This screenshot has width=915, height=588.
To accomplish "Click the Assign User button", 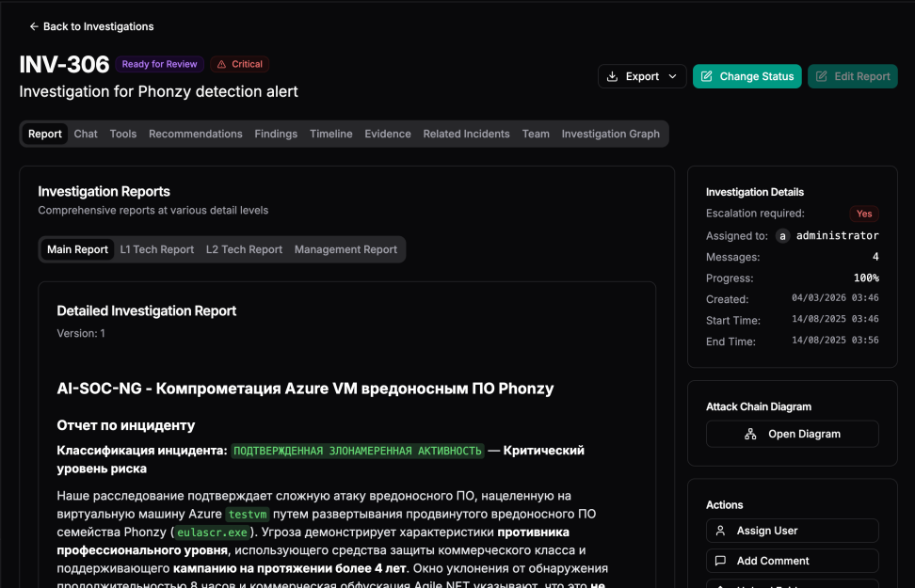I will pyautogui.click(x=793, y=531).
